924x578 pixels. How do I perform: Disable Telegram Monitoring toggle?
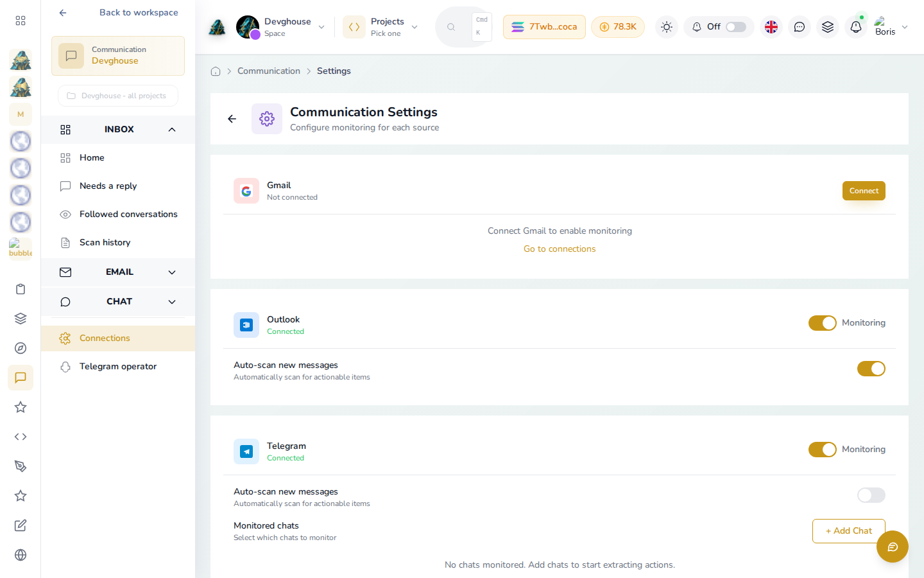click(x=823, y=450)
